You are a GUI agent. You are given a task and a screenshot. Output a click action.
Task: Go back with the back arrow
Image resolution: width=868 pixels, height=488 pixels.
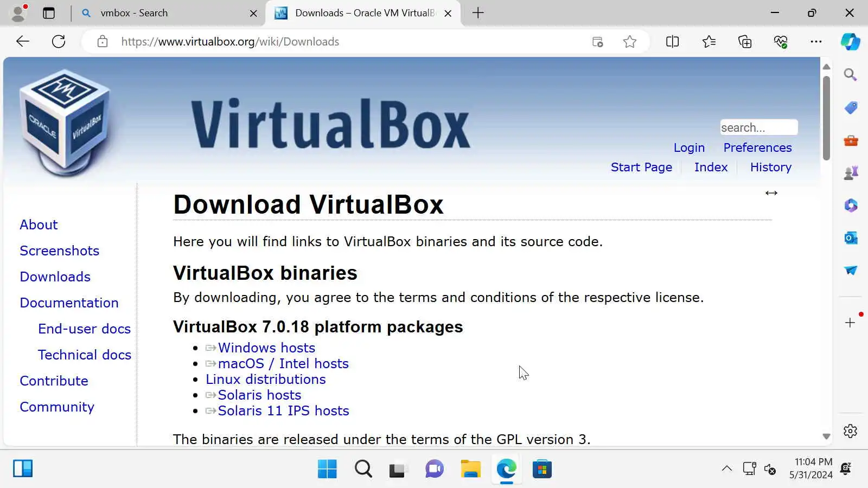(23, 41)
